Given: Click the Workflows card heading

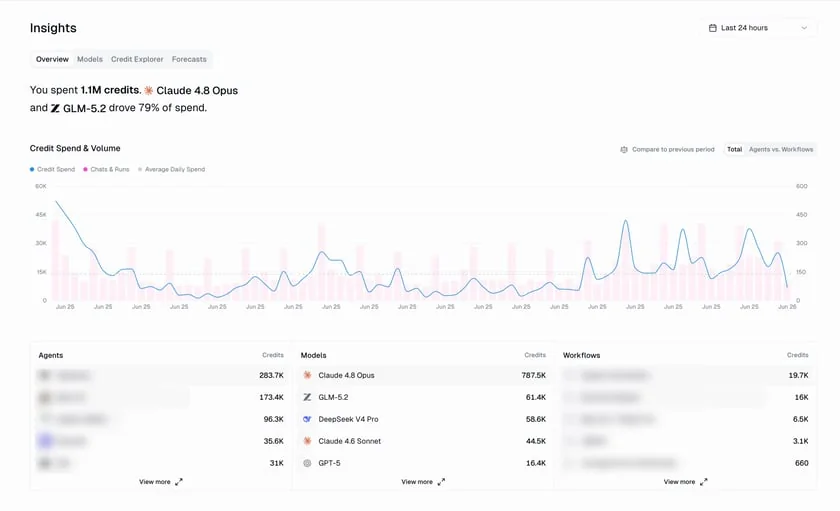Looking at the screenshot, I should pos(581,355).
